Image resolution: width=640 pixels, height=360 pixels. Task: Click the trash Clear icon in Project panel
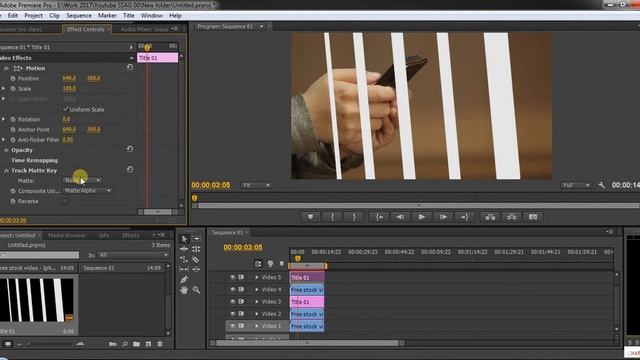pos(160,344)
